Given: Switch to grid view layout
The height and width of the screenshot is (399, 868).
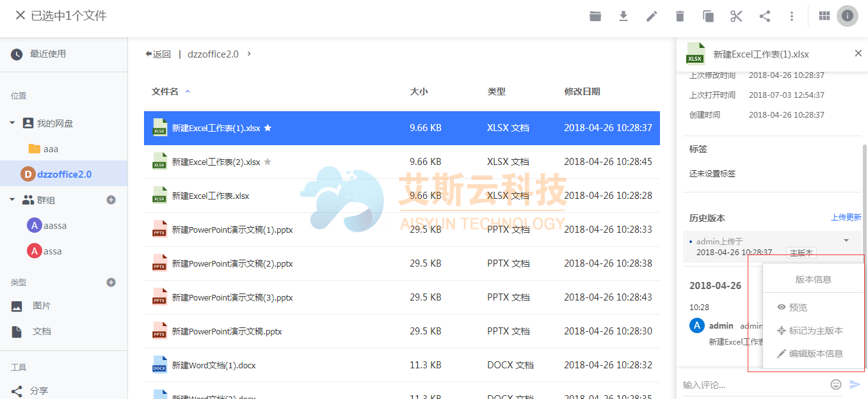Looking at the screenshot, I should pos(824,16).
